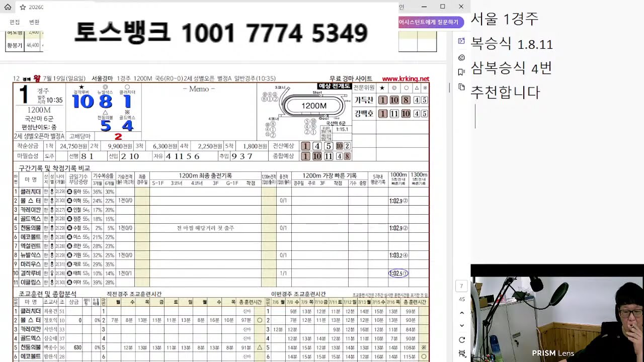Open the Home view icon

point(8,7)
